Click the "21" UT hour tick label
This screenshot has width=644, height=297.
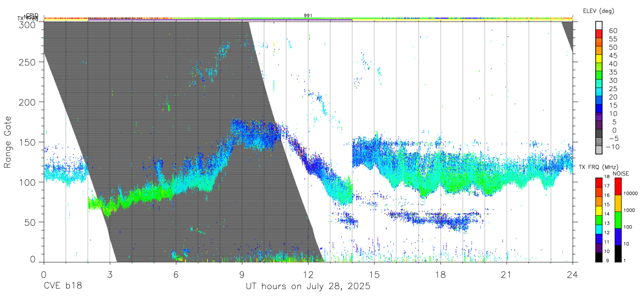(x=507, y=275)
